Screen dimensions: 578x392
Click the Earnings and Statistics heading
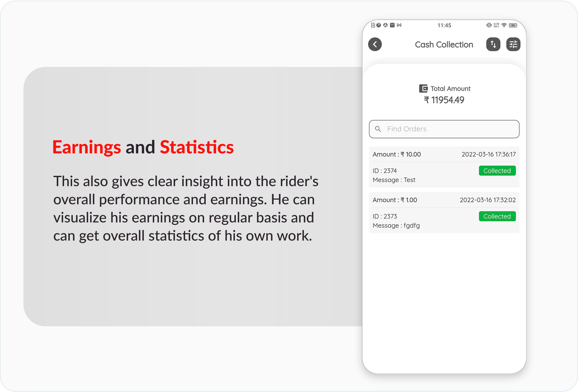coord(143,147)
